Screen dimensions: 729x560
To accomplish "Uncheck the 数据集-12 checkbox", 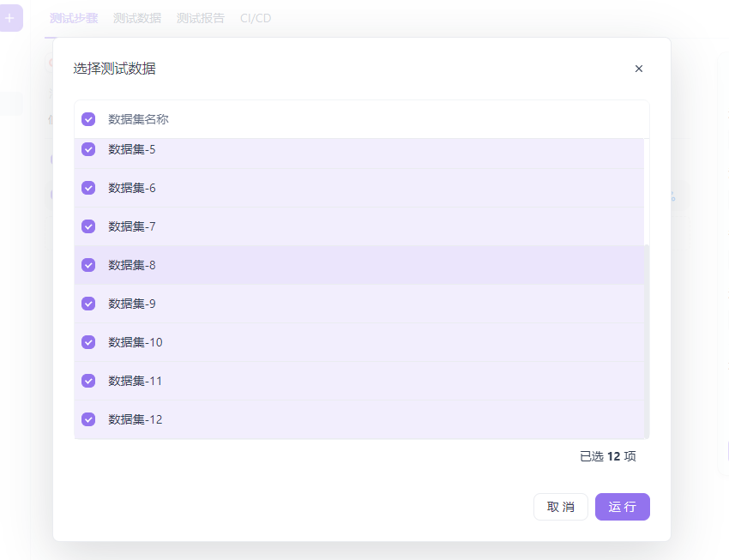I will (x=88, y=419).
